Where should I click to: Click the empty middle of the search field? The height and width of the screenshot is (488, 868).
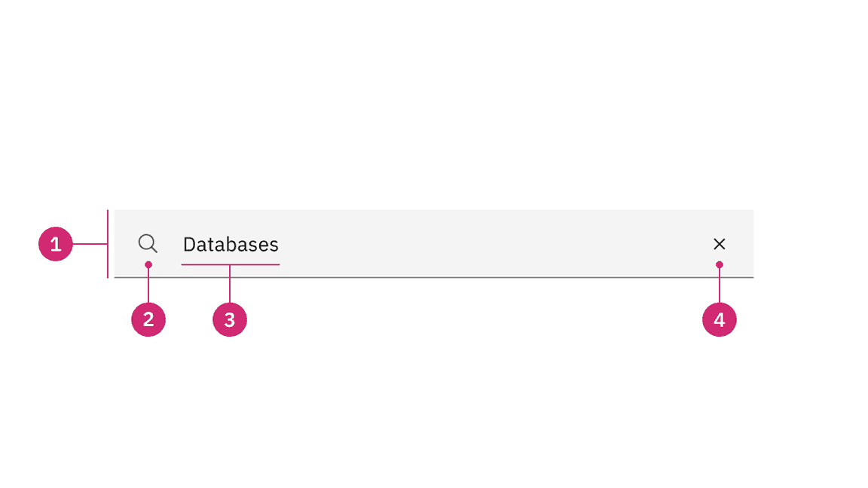(x=490, y=244)
